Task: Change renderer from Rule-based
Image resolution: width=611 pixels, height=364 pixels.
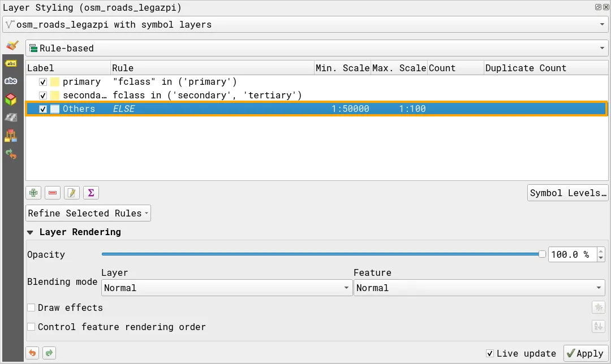Action: pos(317,48)
